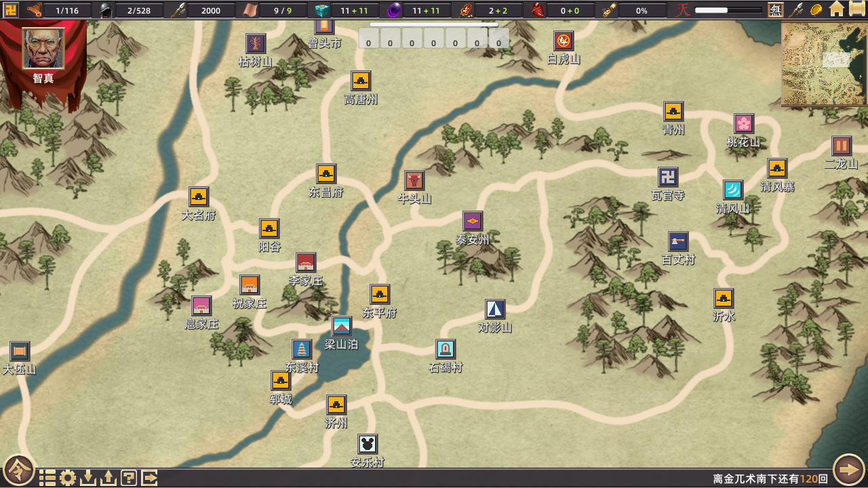This screenshot has width=868, height=488.
Task: Select the Liangshan Marsh (梁山泊) map marker
Action: 342,325
